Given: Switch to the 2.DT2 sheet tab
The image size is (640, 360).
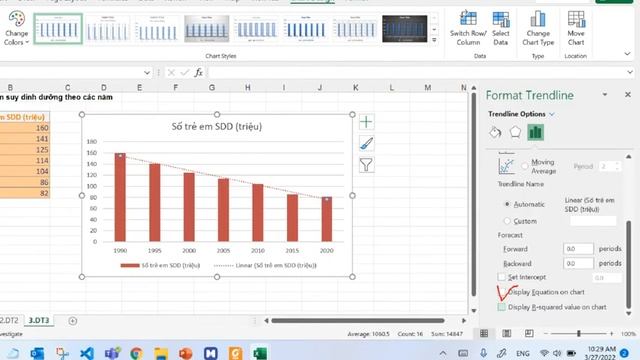Looking at the screenshot, I should tap(9, 321).
